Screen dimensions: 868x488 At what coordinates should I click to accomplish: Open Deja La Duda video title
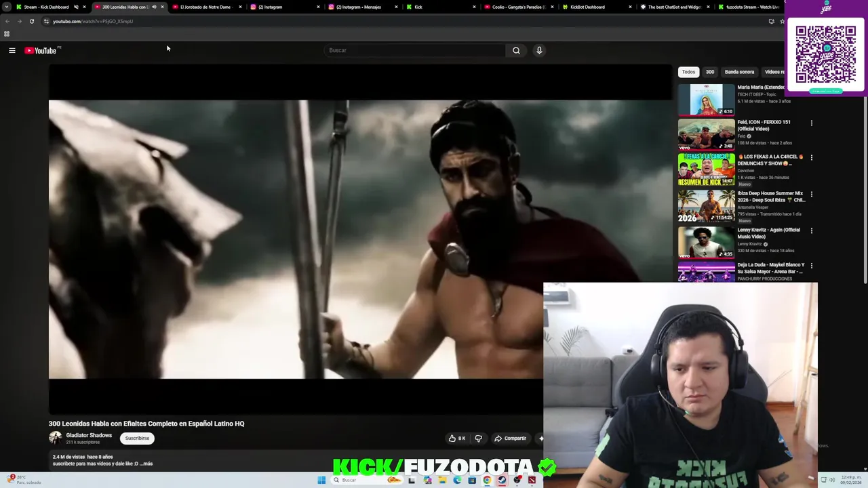tap(771, 268)
